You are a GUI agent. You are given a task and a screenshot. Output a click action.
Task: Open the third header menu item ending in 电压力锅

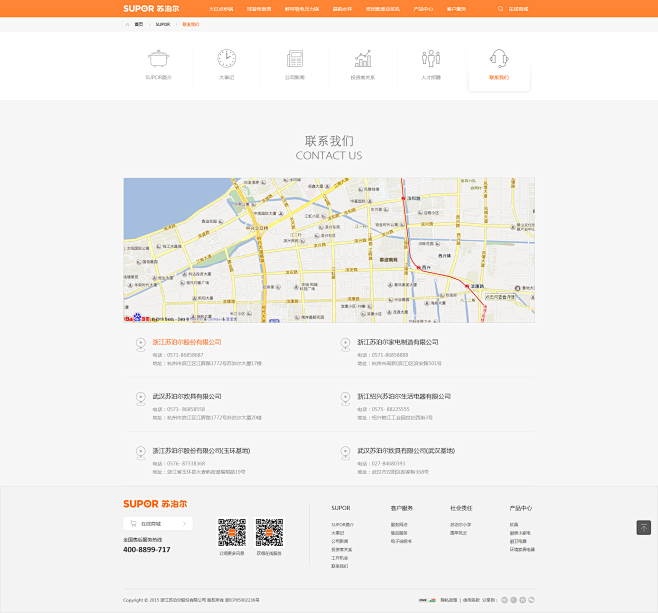pos(302,9)
